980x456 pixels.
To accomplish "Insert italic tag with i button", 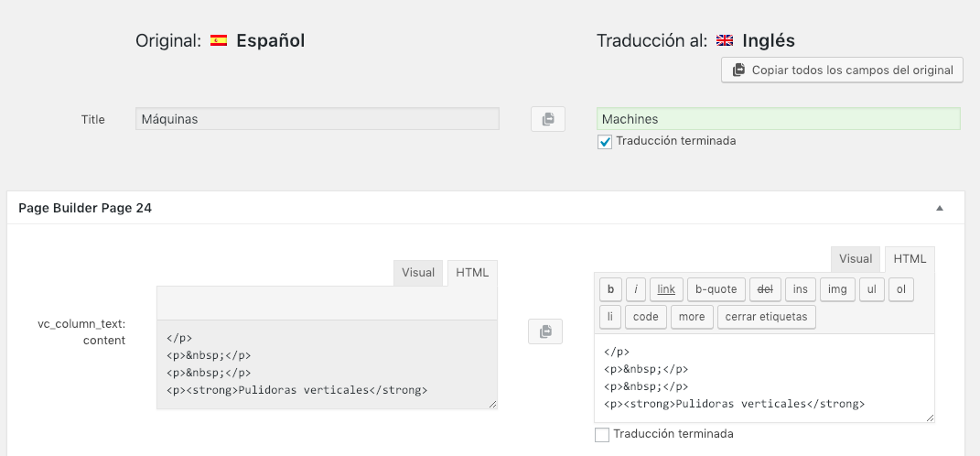I will point(636,289).
